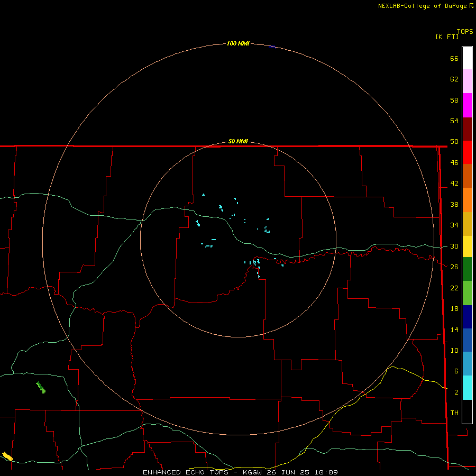Click the ENHANCED ECHO TOPS KGGW caption
This screenshot has height=476, width=476.
pyautogui.click(x=240, y=472)
